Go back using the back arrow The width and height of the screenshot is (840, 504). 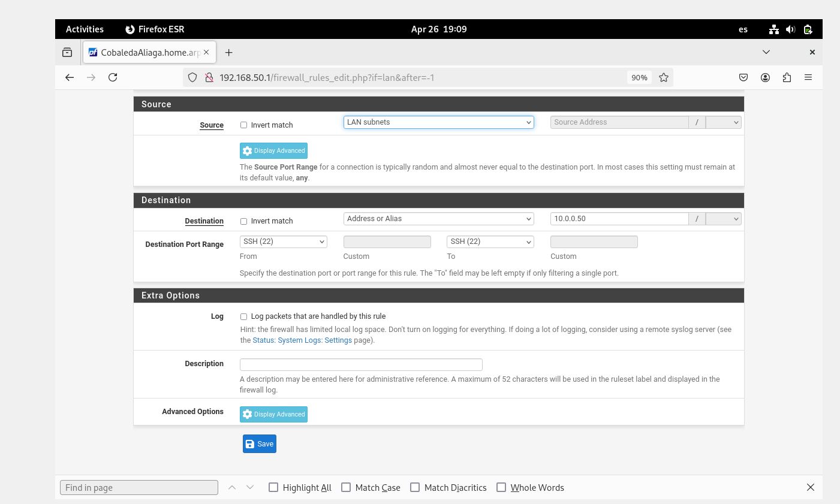[x=70, y=77]
